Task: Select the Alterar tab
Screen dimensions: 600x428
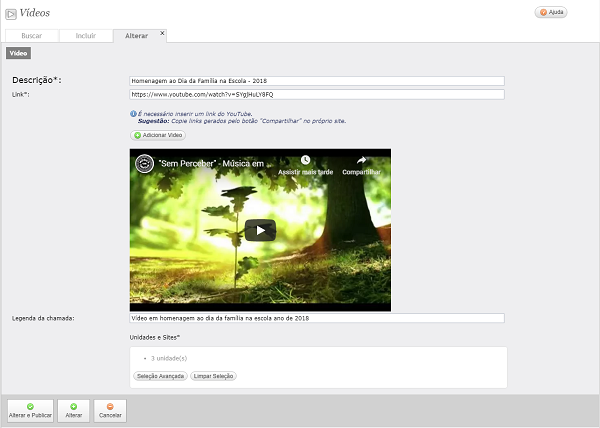Action: pyautogui.click(x=136, y=36)
